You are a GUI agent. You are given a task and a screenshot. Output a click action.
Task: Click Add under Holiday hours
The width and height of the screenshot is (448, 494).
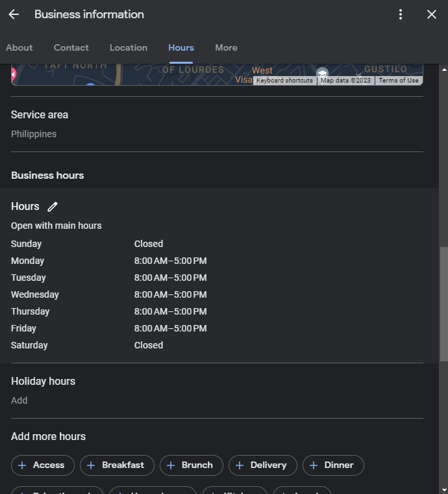point(19,400)
